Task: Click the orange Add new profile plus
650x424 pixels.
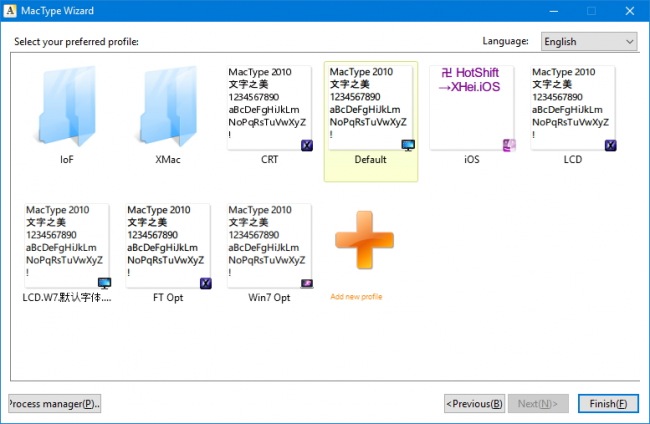Action: pos(364,240)
